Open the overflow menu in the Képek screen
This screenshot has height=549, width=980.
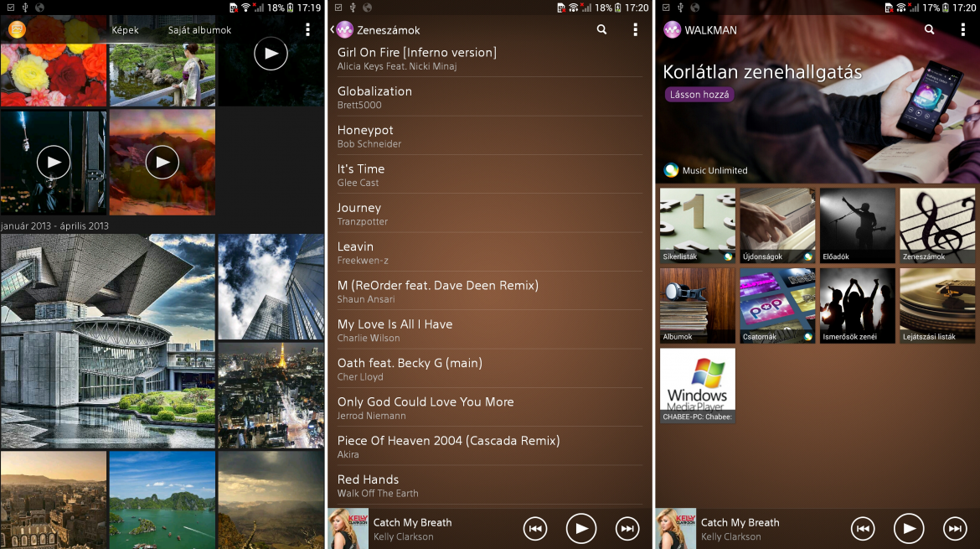pos(307,29)
